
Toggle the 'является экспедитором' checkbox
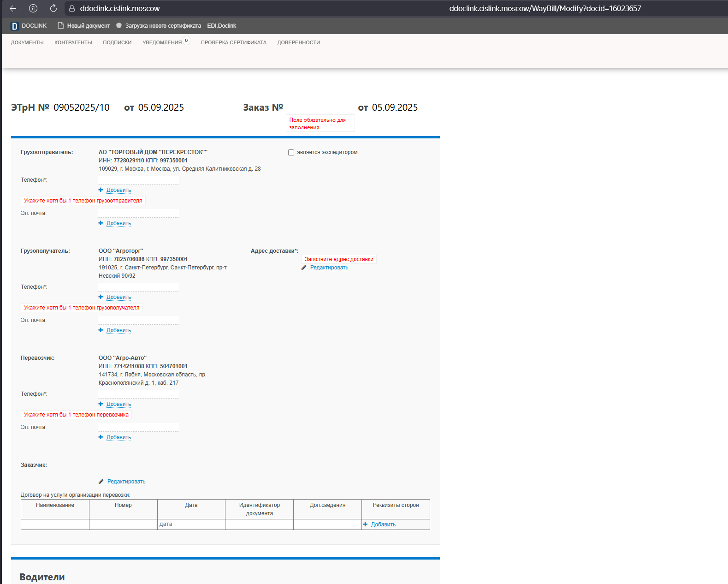[291, 152]
